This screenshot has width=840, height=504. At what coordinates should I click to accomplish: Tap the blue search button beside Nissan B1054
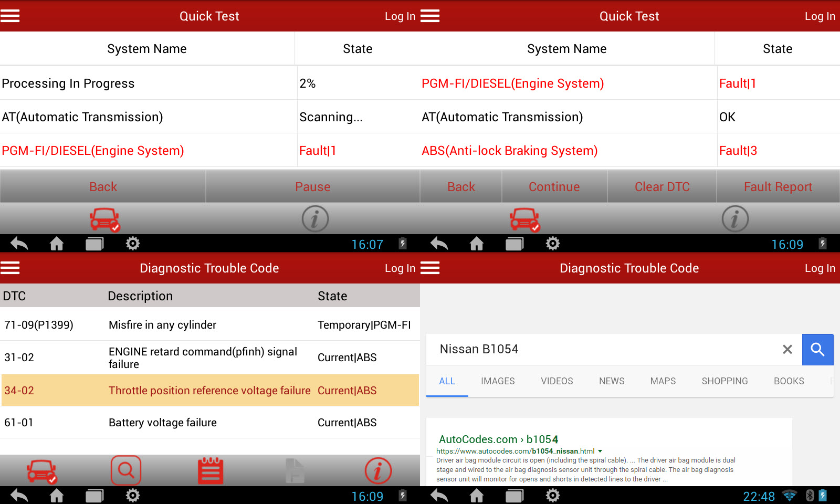tap(817, 350)
